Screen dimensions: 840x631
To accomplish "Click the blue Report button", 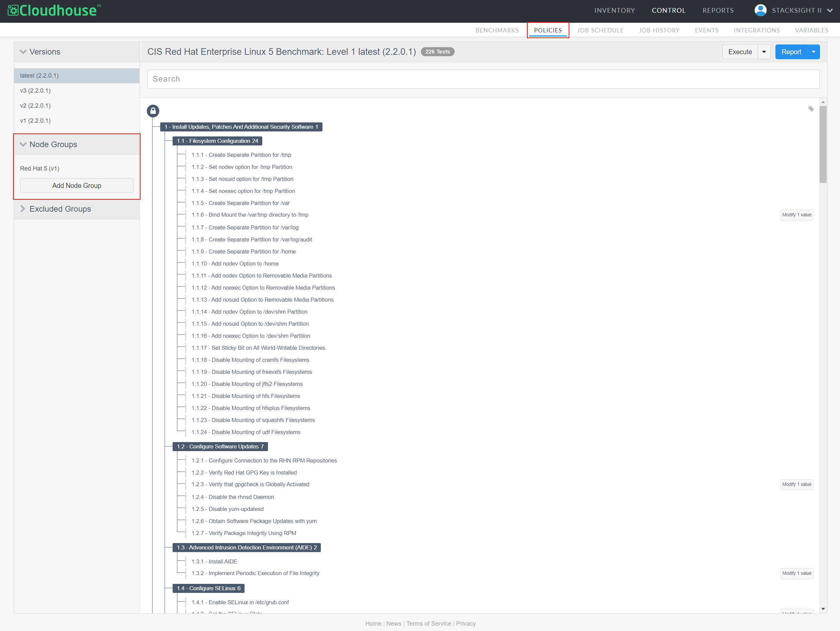I will (791, 52).
